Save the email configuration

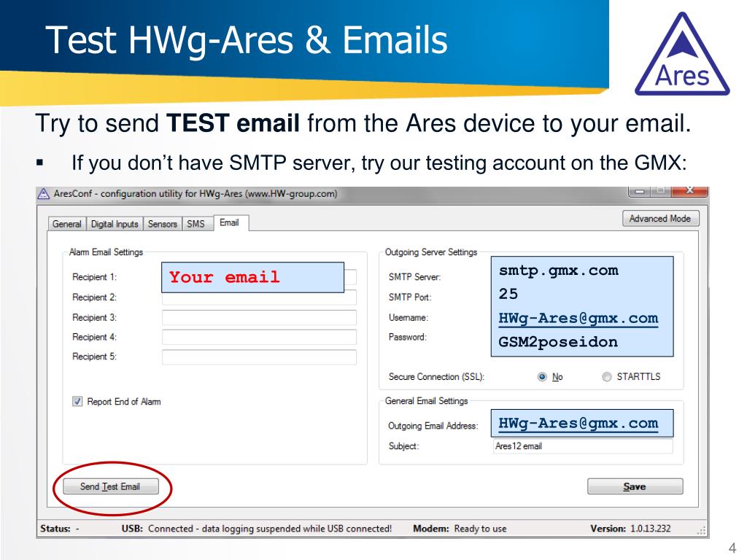pos(635,486)
